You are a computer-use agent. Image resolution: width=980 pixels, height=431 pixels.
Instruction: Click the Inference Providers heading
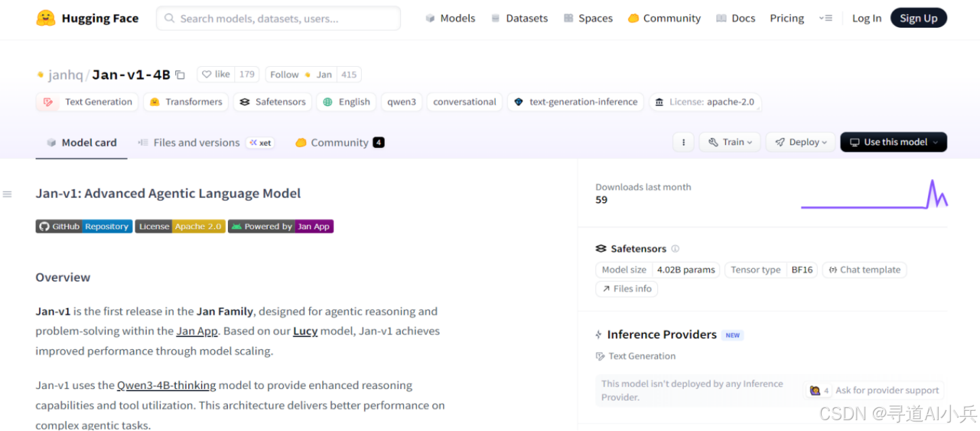[661, 334]
